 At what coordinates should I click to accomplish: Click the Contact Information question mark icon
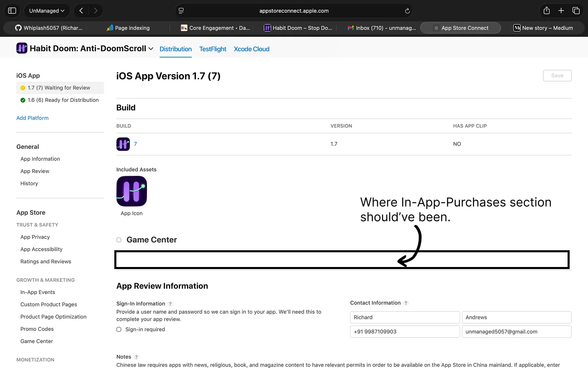[406, 303]
